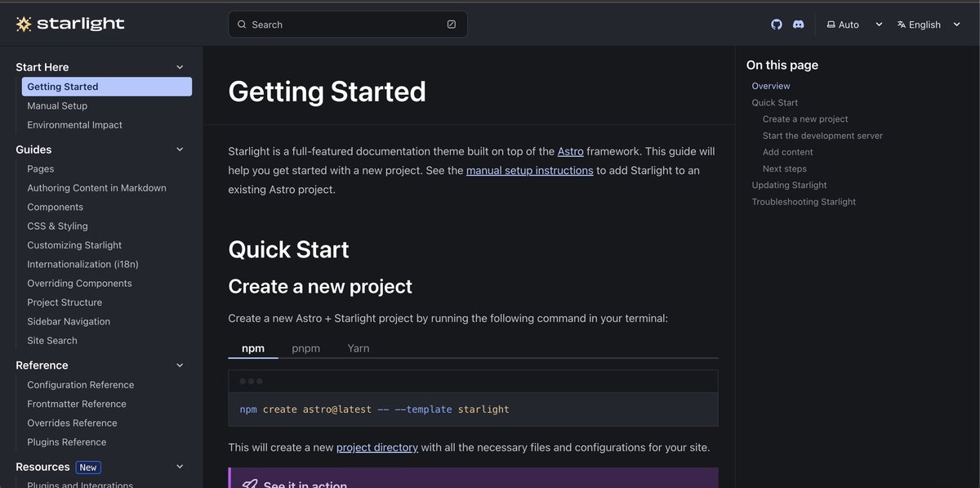Open Plugins Reference page

coord(67,442)
